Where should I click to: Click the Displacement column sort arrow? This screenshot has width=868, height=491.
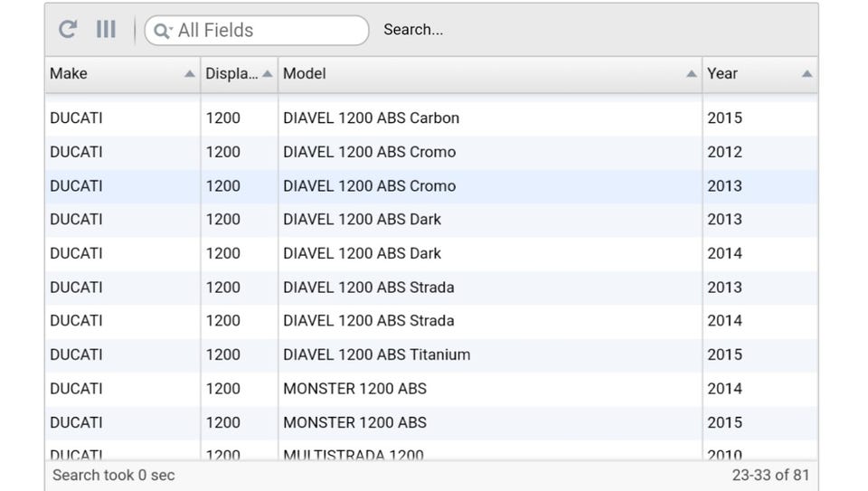point(267,74)
